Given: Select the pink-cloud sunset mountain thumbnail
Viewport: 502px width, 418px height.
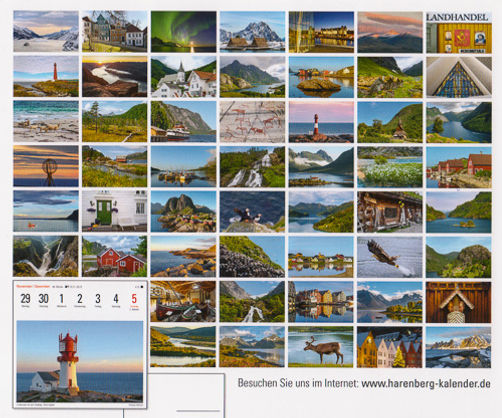Looking at the screenshot, I should (390, 32).
